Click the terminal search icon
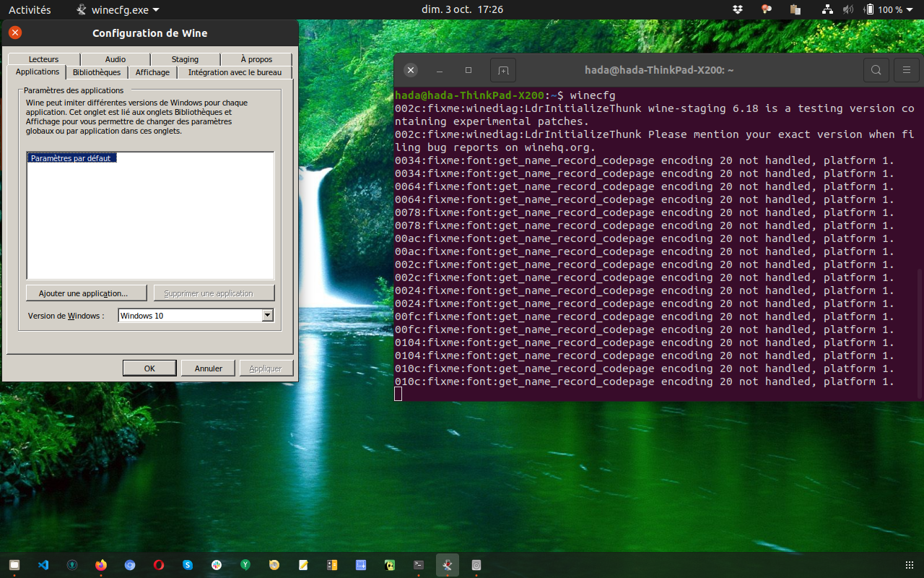 (x=876, y=70)
